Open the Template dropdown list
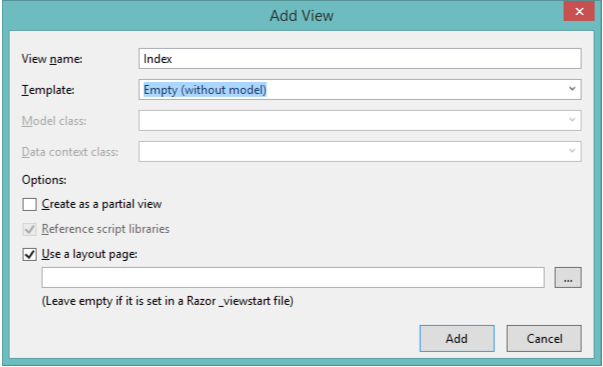Viewport: 603px width, 367px height. (360, 90)
